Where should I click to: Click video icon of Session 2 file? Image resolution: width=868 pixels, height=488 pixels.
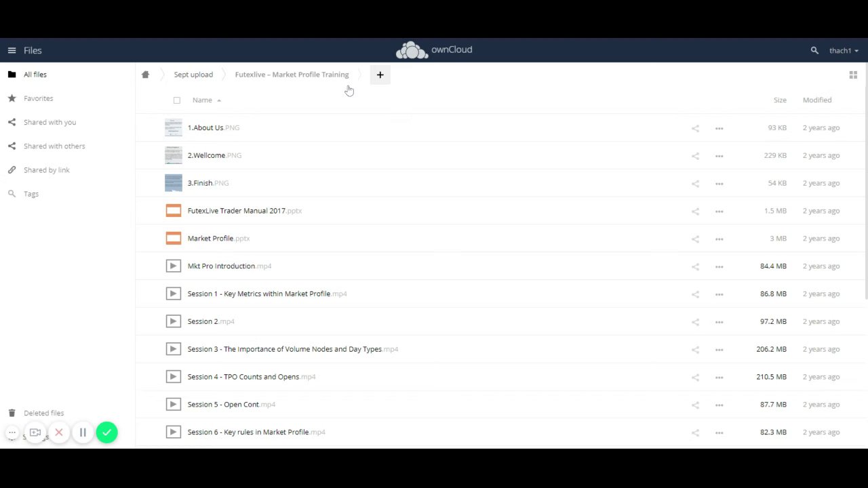click(x=174, y=321)
